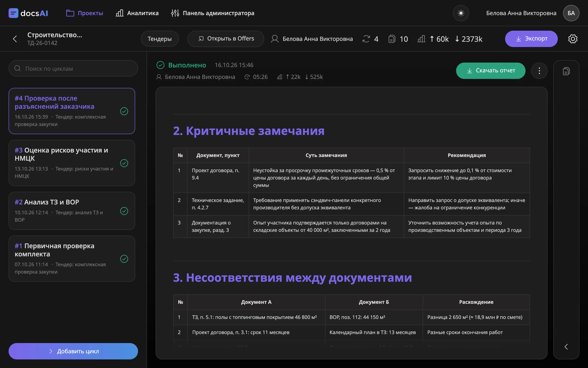The image size is (588, 368).
Task: Click status check icon on cycle #3
Action: click(124, 163)
